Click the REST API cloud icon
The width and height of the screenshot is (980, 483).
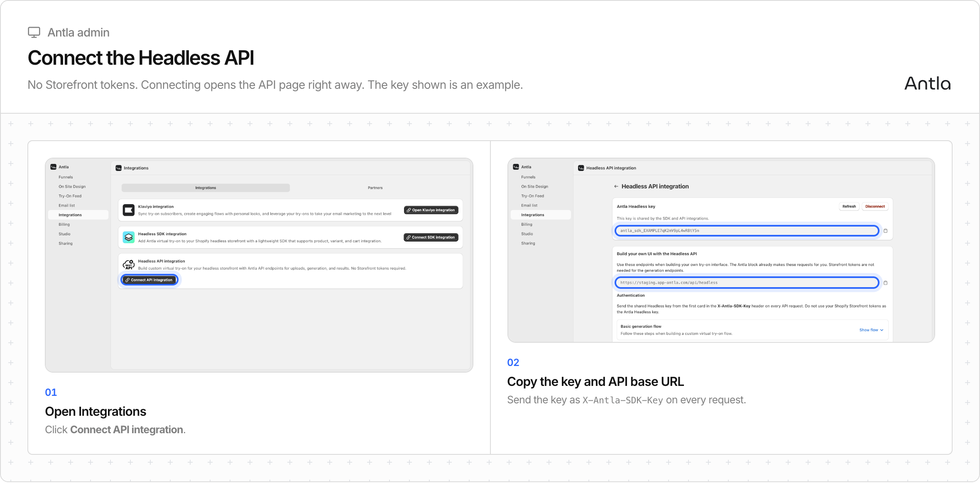(x=129, y=264)
